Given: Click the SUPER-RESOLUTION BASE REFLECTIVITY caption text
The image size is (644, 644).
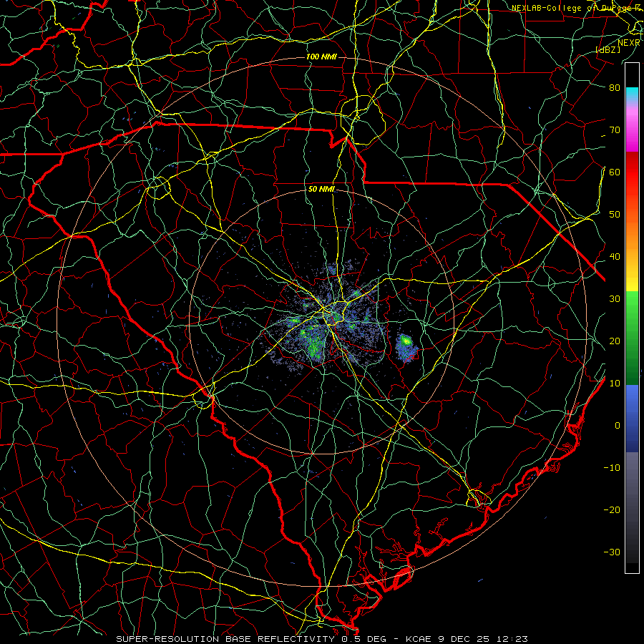Looking at the screenshot, I should coord(225,639).
